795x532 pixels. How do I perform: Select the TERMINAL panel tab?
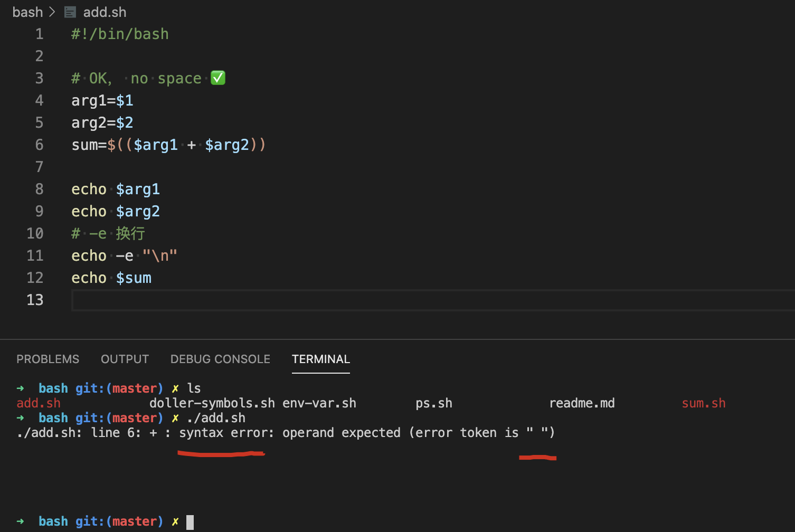coord(320,359)
